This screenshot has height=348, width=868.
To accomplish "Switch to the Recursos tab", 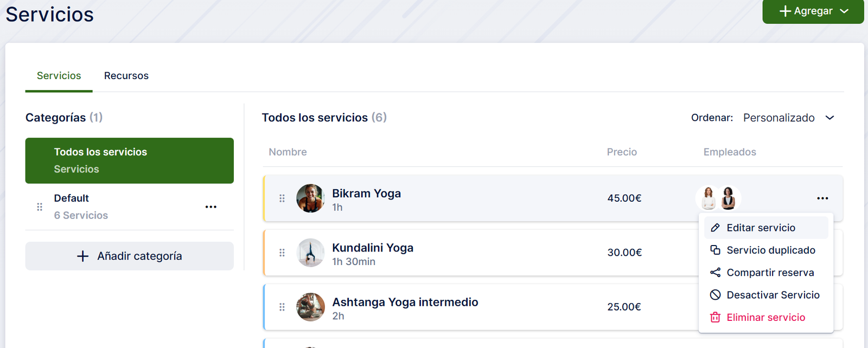I will [x=126, y=75].
